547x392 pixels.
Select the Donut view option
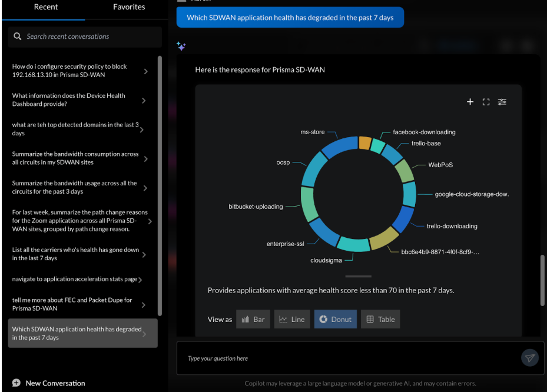[335, 319]
